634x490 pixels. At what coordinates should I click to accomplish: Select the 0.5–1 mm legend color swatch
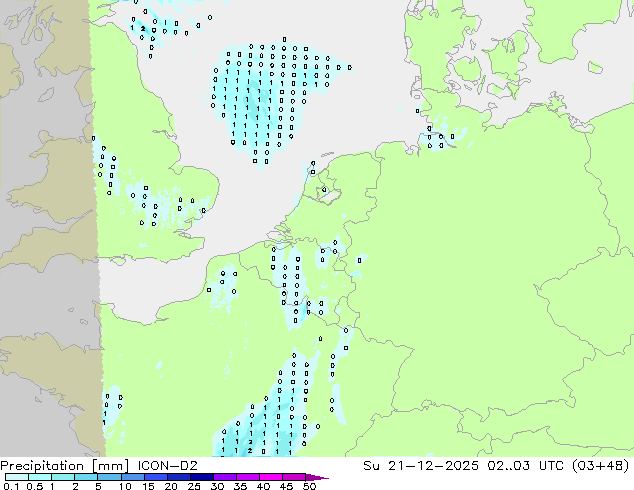40,477
